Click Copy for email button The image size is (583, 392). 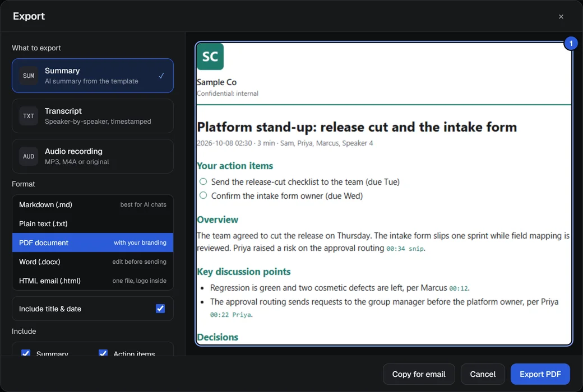click(x=419, y=374)
